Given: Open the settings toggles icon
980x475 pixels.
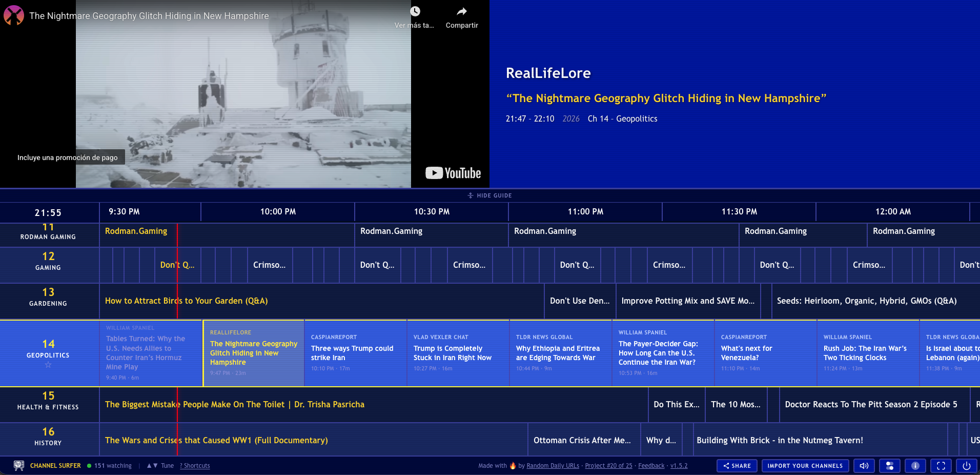Looking at the screenshot, I should pos(890,466).
